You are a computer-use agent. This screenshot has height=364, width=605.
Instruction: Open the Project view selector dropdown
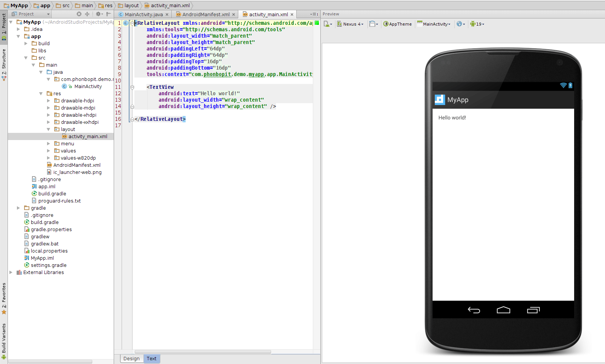coord(31,14)
